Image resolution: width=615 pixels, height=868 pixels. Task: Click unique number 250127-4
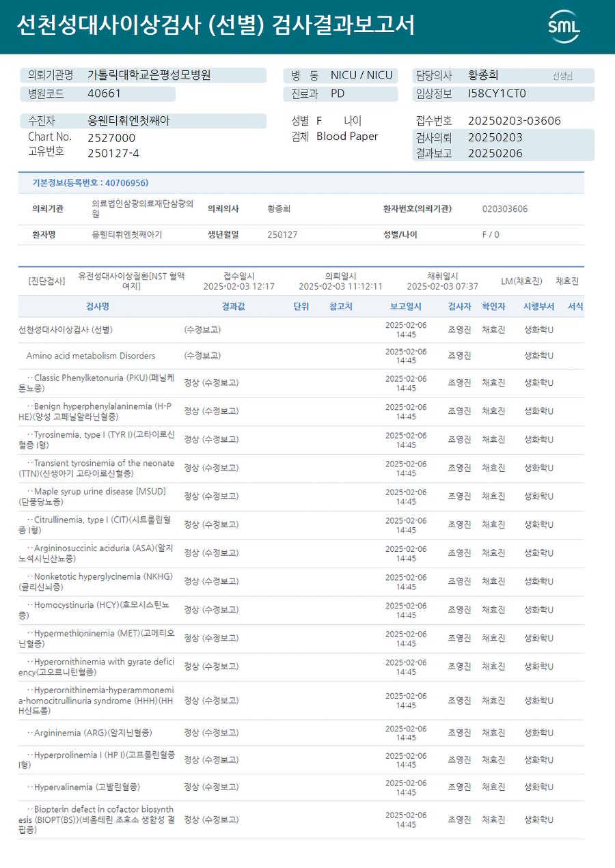pos(113,153)
